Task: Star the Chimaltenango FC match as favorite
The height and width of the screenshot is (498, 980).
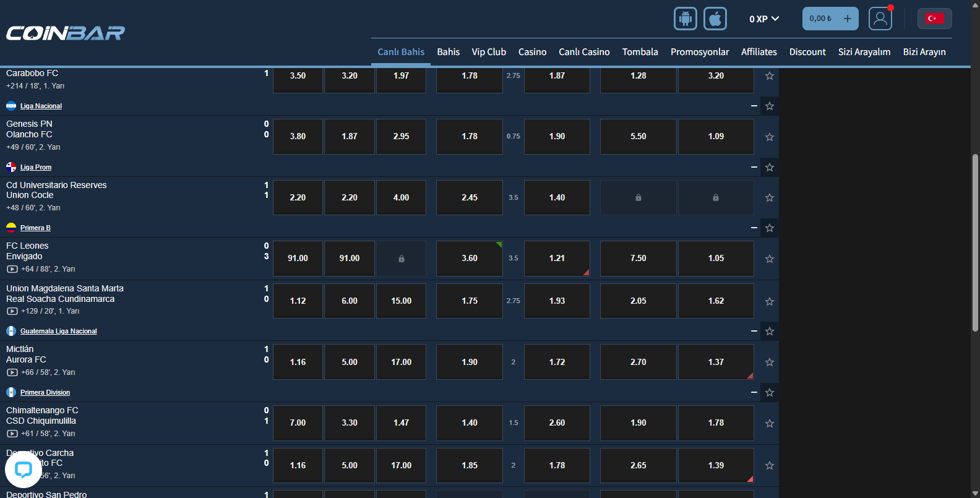Action: [769, 423]
